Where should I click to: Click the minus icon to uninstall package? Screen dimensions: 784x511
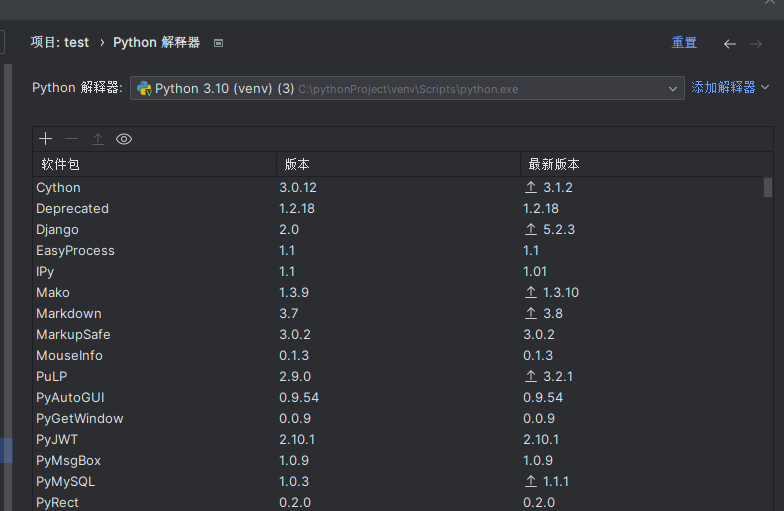(x=72, y=139)
